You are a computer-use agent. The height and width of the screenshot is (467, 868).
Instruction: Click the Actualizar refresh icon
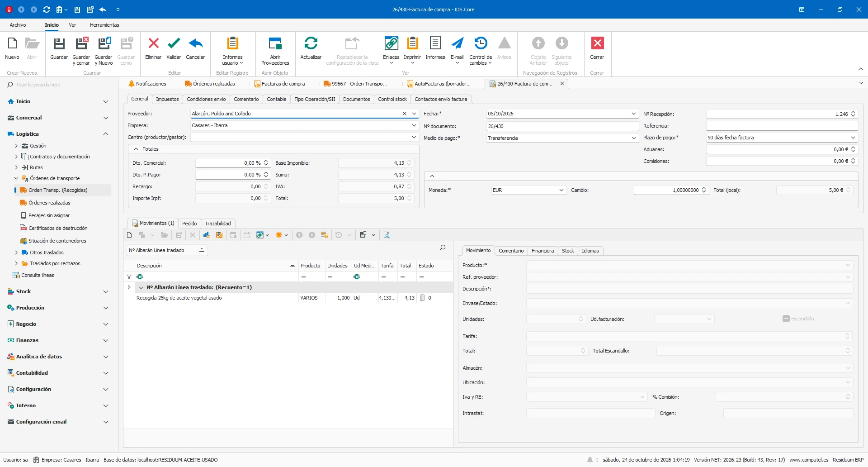311,43
